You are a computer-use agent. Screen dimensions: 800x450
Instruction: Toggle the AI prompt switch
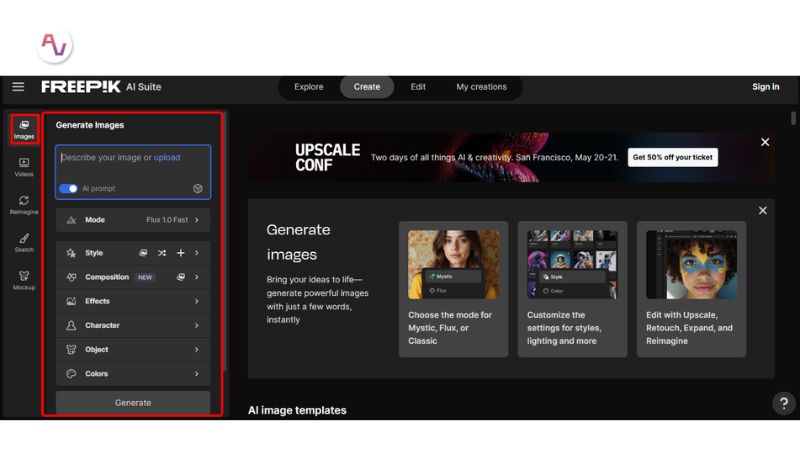click(68, 189)
